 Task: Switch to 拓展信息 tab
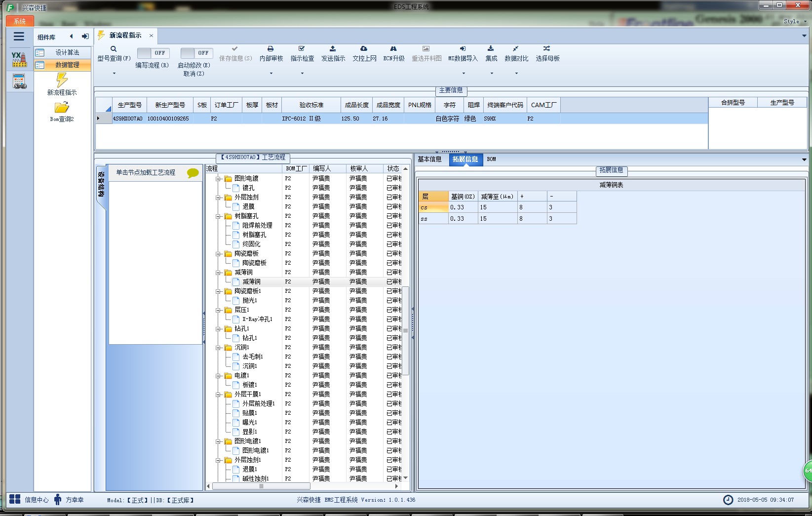465,159
